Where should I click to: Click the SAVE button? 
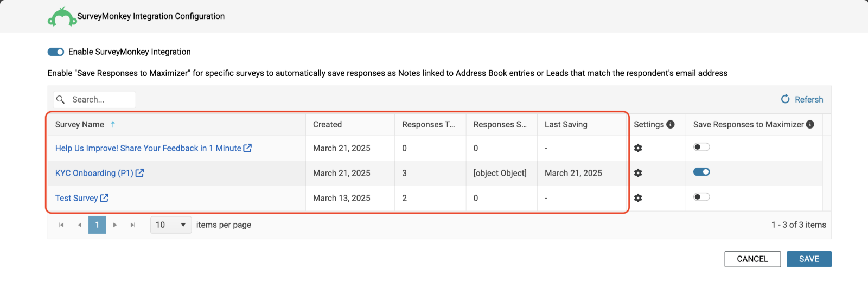[x=809, y=259]
